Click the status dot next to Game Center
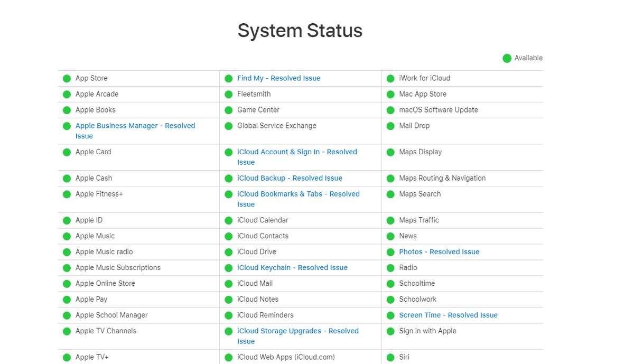 tap(228, 110)
